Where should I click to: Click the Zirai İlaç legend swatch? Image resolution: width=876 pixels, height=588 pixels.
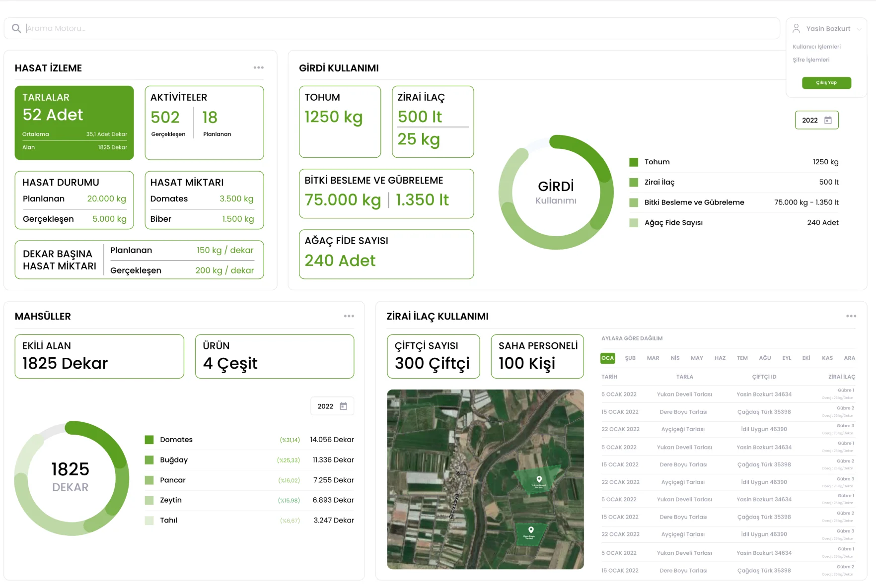(x=634, y=182)
